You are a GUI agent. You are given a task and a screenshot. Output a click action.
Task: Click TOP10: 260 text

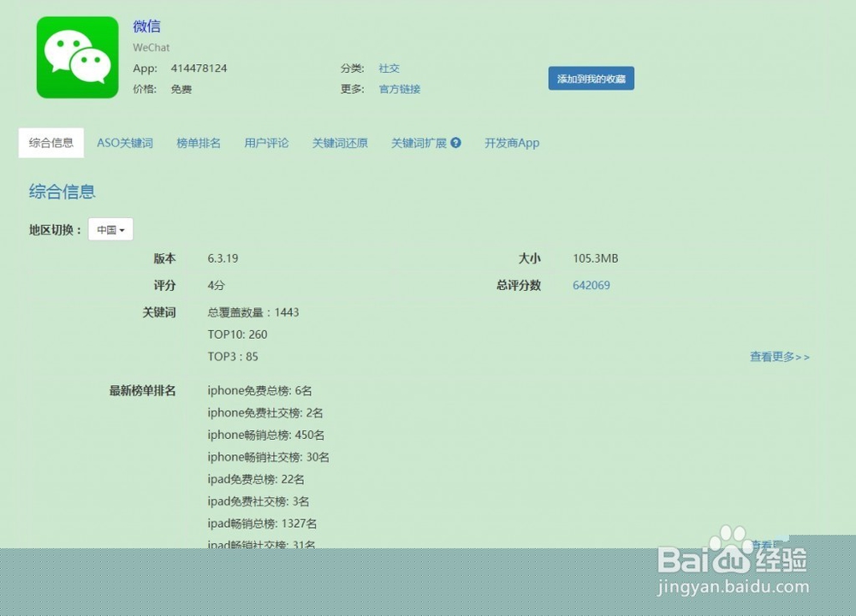pyautogui.click(x=237, y=335)
